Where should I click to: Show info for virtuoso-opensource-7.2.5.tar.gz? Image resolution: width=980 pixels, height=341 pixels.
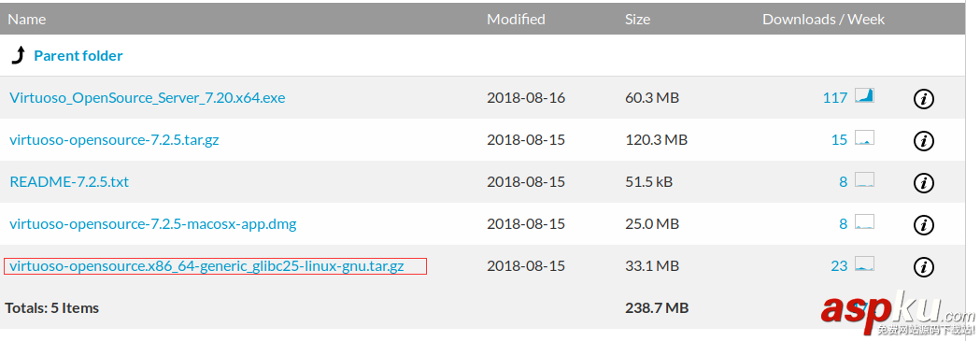click(x=923, y=140)
